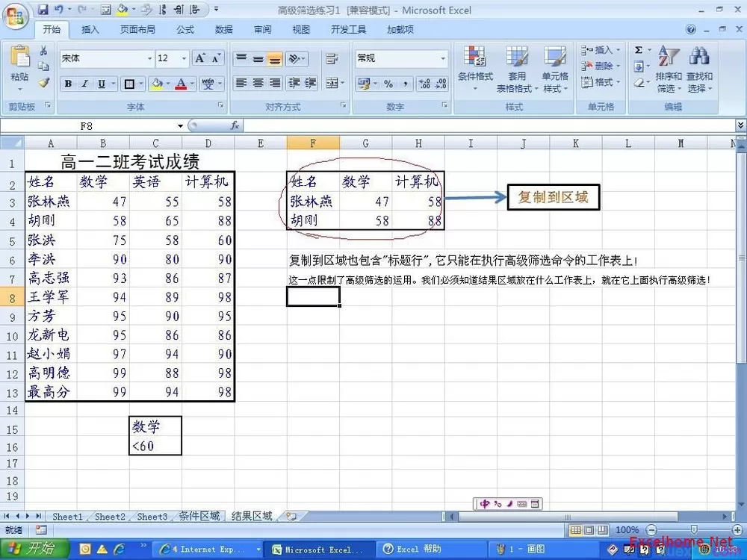
Task: Click the 格式 cells button
Action: [x=601, y=82]
